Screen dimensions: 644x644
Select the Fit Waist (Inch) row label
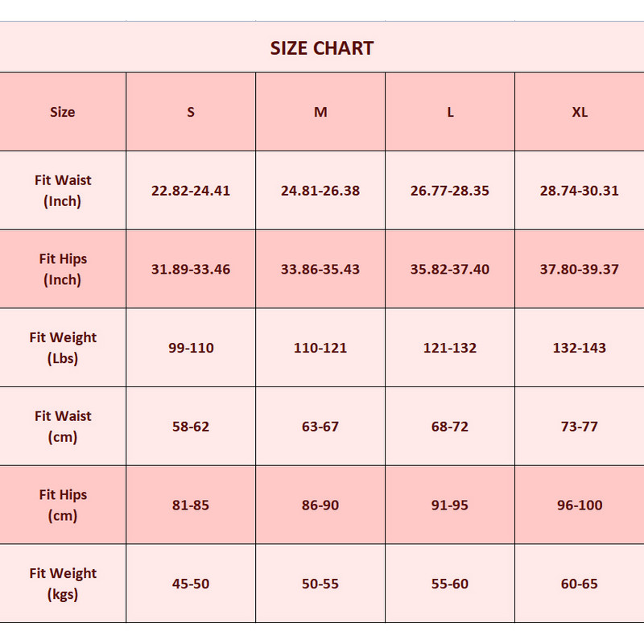[63, 191]
